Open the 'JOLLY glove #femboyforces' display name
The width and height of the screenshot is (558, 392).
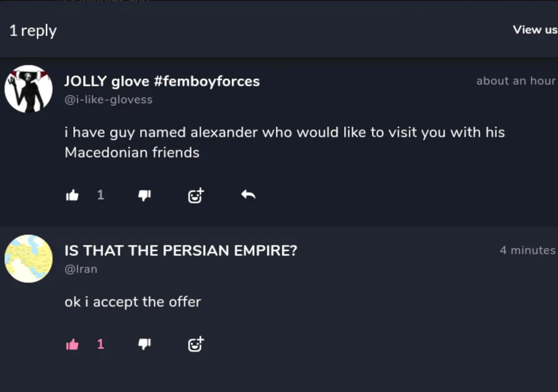coord(162,81)
